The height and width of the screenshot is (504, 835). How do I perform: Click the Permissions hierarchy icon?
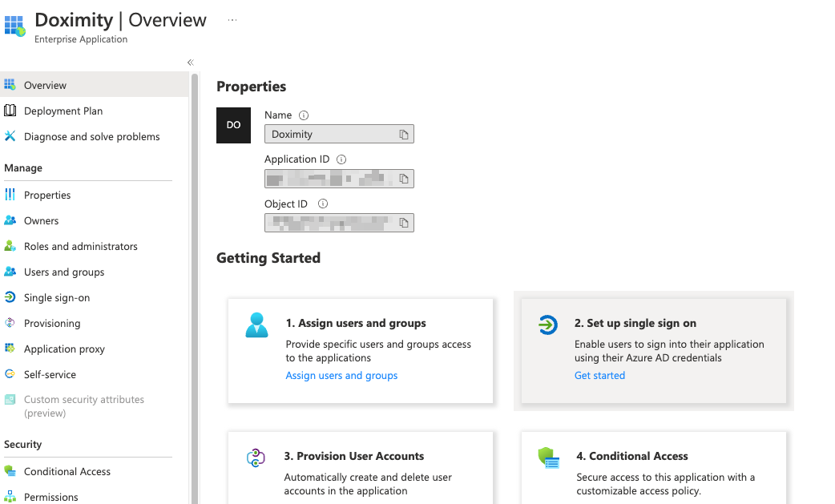tap(10, 497)
